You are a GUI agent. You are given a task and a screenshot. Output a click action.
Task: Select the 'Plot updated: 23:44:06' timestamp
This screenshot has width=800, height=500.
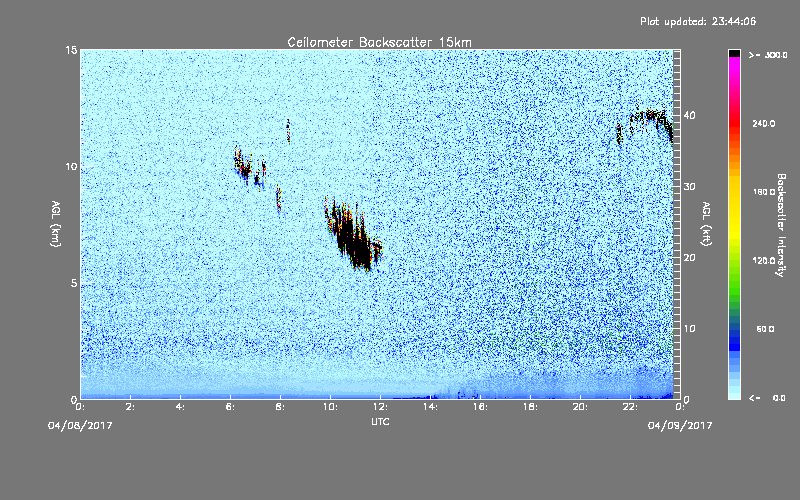pyautogui.click(x=698, y=21)
